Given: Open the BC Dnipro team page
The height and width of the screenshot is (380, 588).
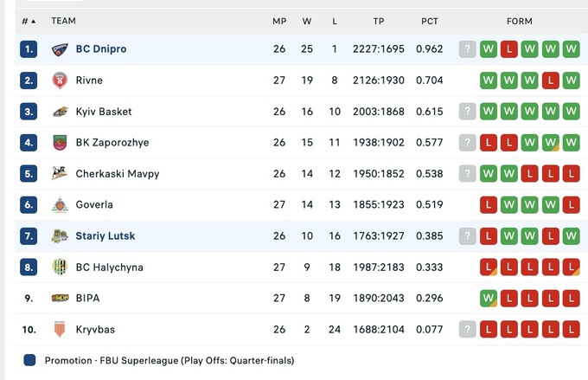Looking at the screenshot, I should click(101, 49).
